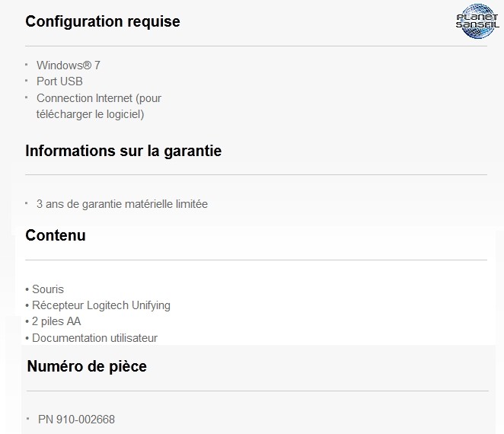Select the 3 ans de garantie line
This screenshot has height=434, width=504.
[x=122, y=204]
